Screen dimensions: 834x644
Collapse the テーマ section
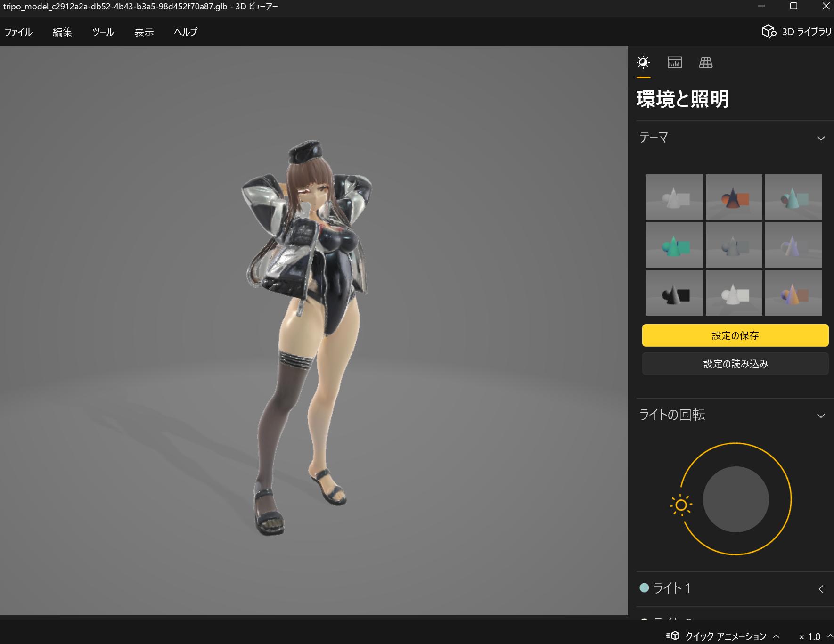coord(821,138)
